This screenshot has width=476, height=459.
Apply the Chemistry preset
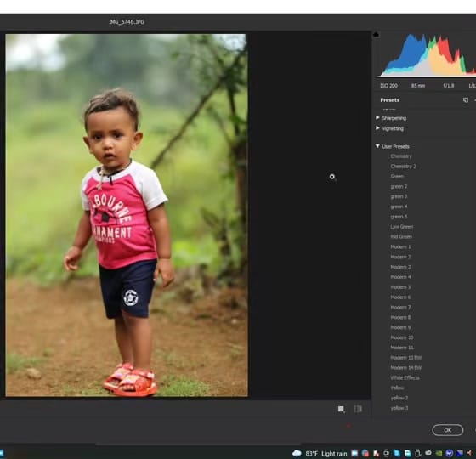[401, 156]
